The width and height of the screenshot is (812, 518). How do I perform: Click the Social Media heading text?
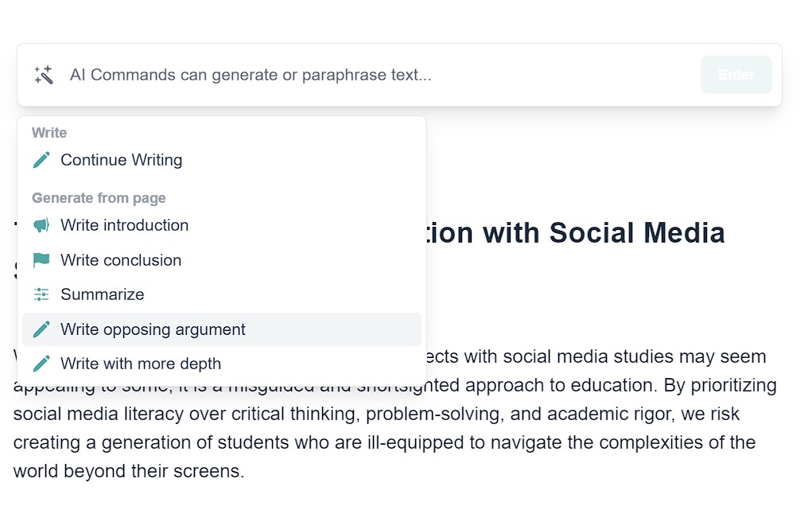pos(636,232)
